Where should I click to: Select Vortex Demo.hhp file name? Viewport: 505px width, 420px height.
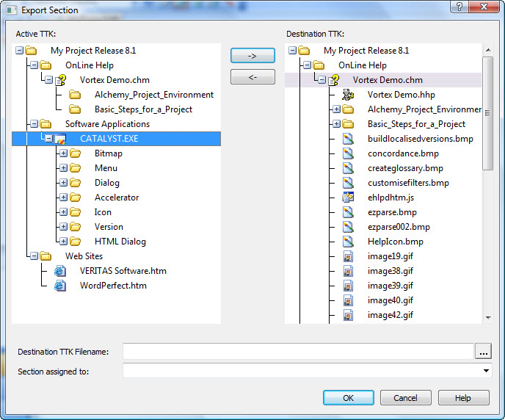(402, 95)
